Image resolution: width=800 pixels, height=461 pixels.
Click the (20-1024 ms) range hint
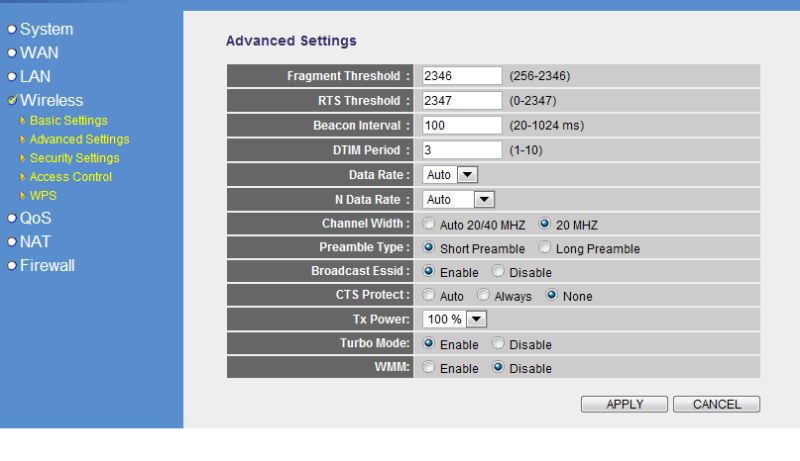(x=547, y=125)
